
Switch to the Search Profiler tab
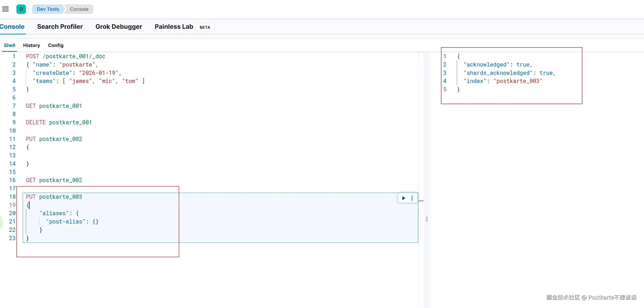(60, 27)
